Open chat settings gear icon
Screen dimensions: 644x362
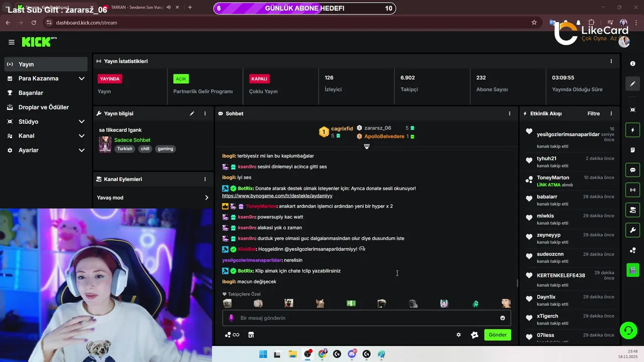click(458, 335)
